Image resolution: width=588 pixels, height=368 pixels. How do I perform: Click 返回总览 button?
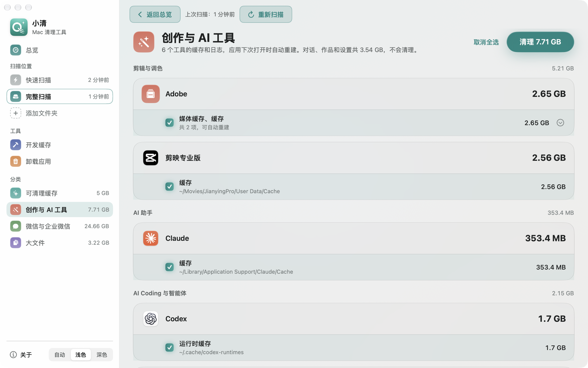pyautogui.click(x=155, y=14)
